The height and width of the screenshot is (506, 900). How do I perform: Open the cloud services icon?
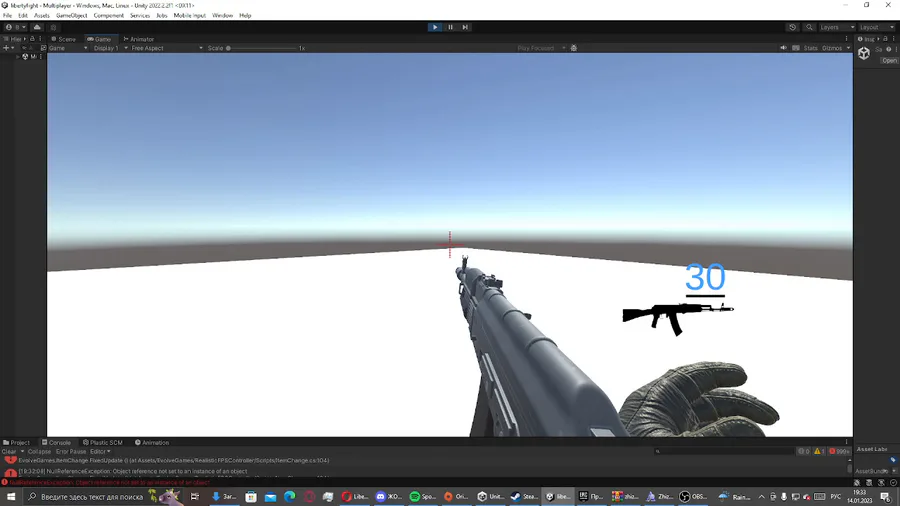37,27
